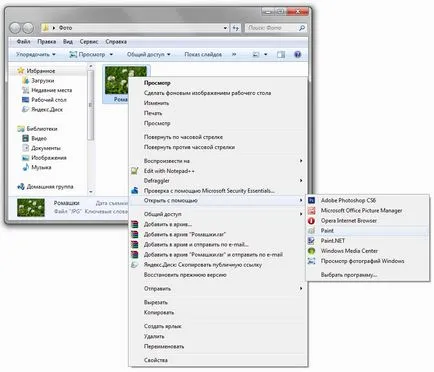
Task: Click the Избранное star icon
Action: [21, 71]
